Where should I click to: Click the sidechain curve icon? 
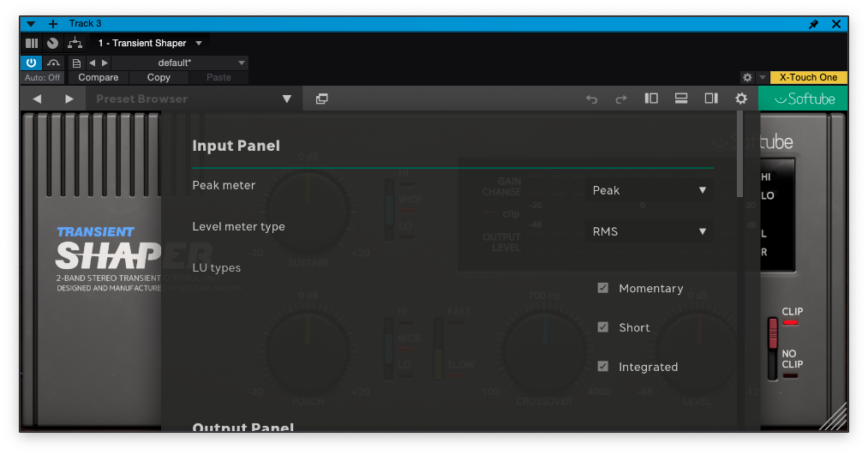[x=53, y=63]
